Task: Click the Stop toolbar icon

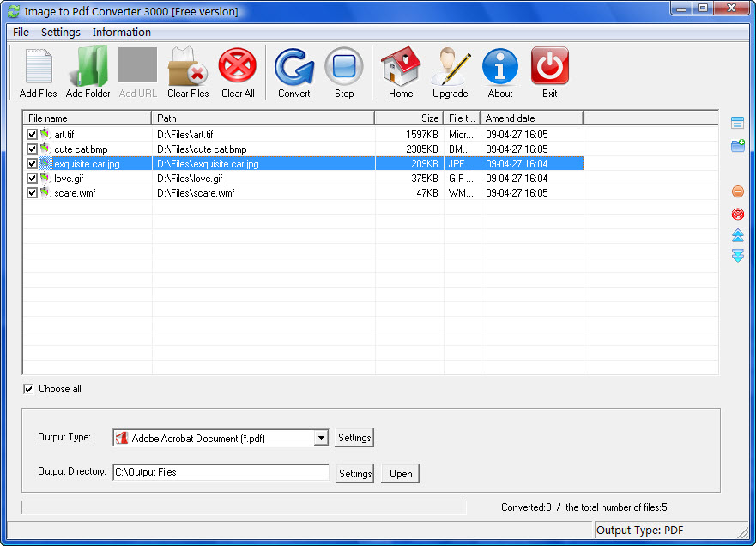Action: pyautogui.click(x=344, y=67)
